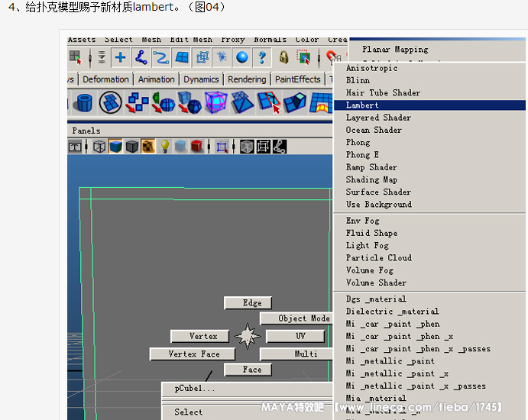
Task: Switch to the Rendering shelf tab
Action: tap(247, 79)
